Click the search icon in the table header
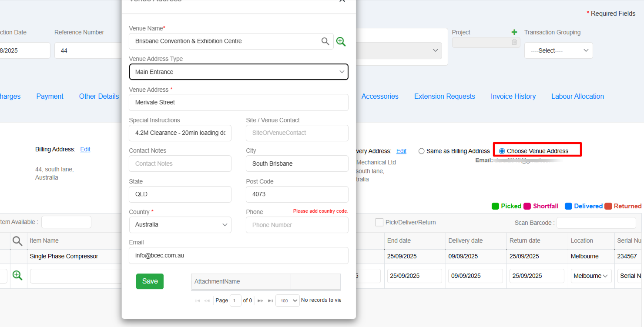The height and width of the screenshot is (327, 644). (17, 241)
